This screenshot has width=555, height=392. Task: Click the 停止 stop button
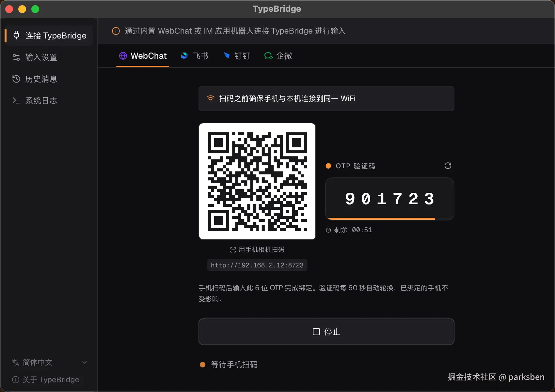[326, 332]
